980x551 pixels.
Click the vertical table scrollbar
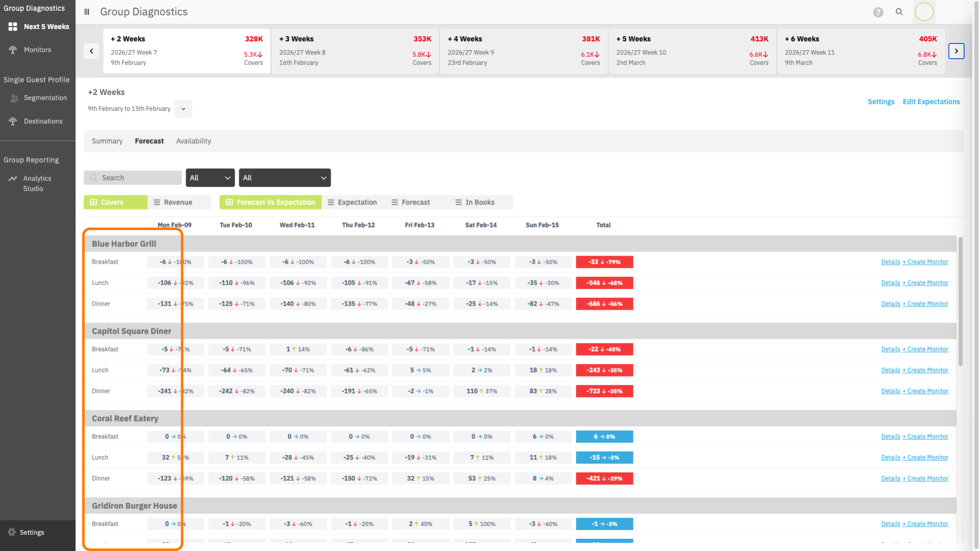[x=960, y=301]
